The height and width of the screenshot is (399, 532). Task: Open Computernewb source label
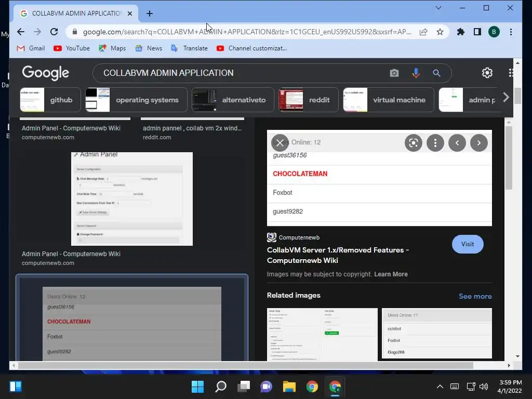click(293, 237)
